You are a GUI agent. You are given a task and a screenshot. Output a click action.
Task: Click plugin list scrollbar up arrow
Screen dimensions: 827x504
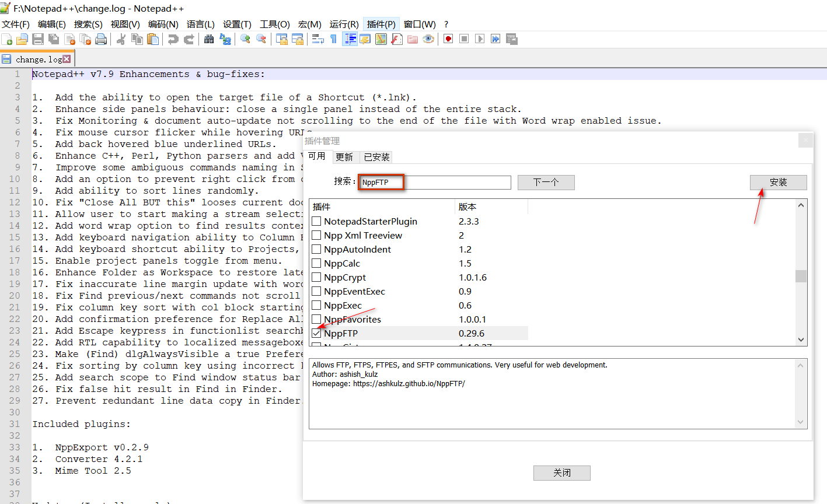[801, 205]
